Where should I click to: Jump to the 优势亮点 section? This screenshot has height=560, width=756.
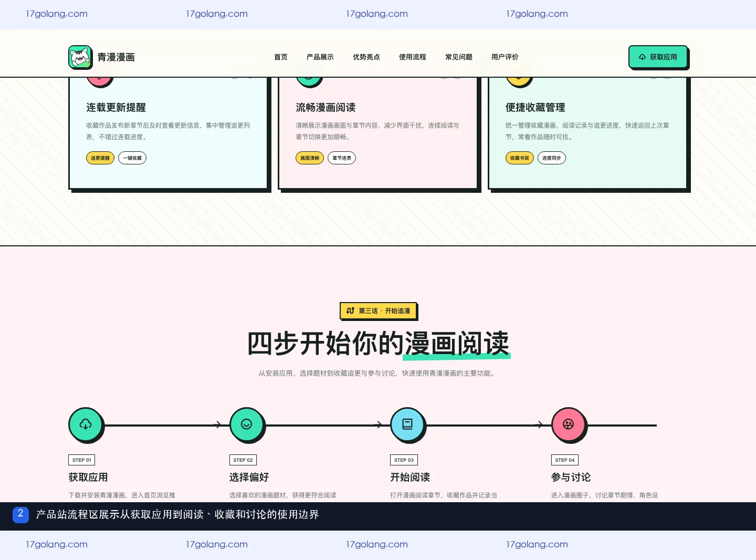[366, 57]
